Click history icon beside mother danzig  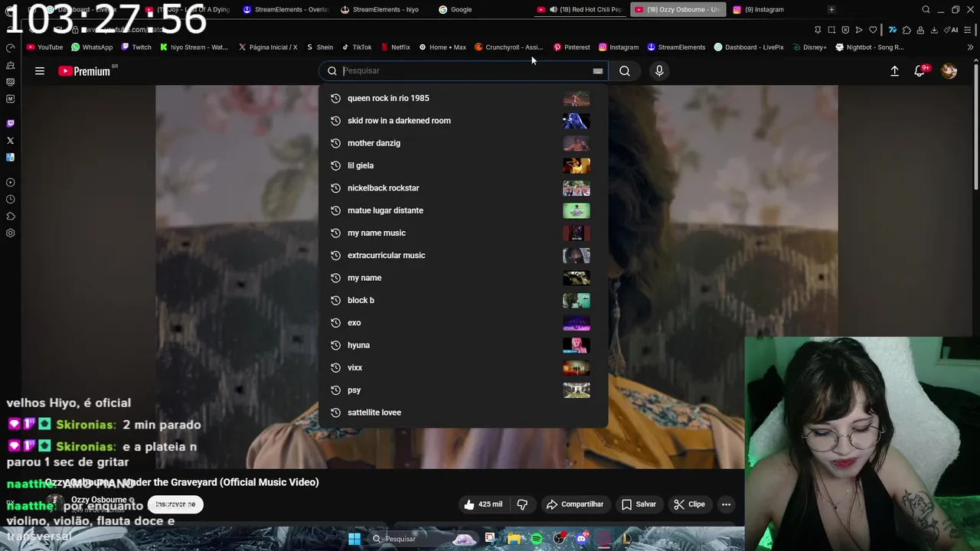pos(335,143)
